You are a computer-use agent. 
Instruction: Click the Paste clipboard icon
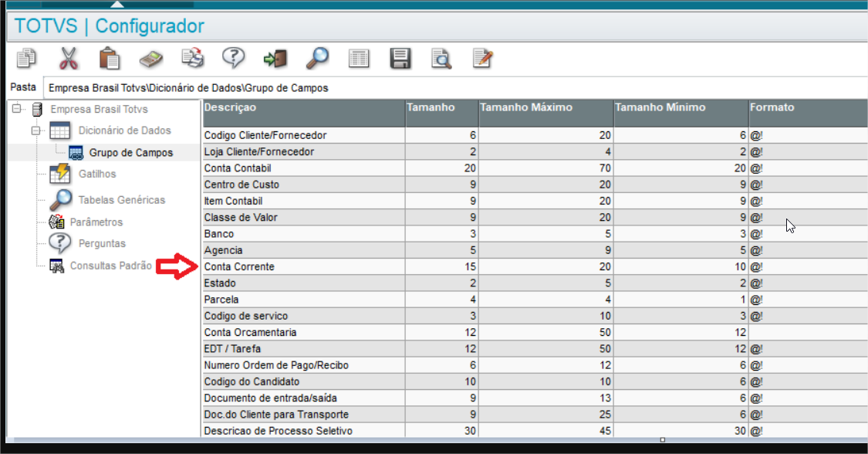(109, 58)
